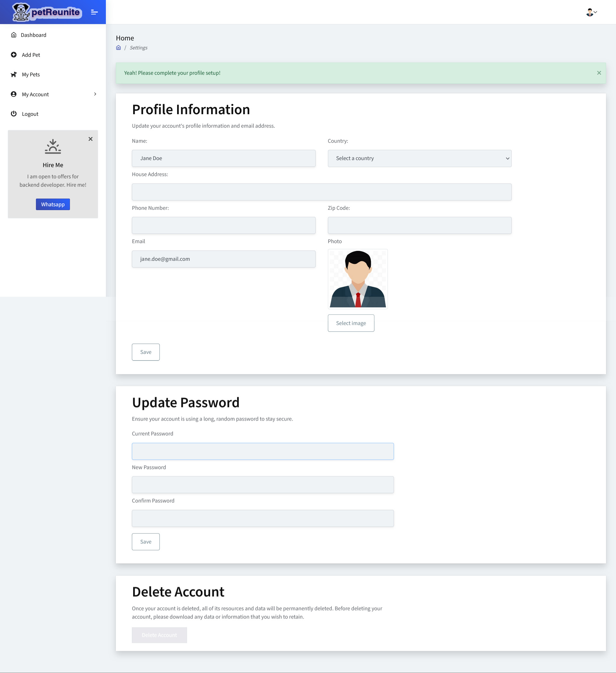The width and height of the screenshot is (616, 673).
Task: Open the Whatsapp button link
Action: coord(53,204)
